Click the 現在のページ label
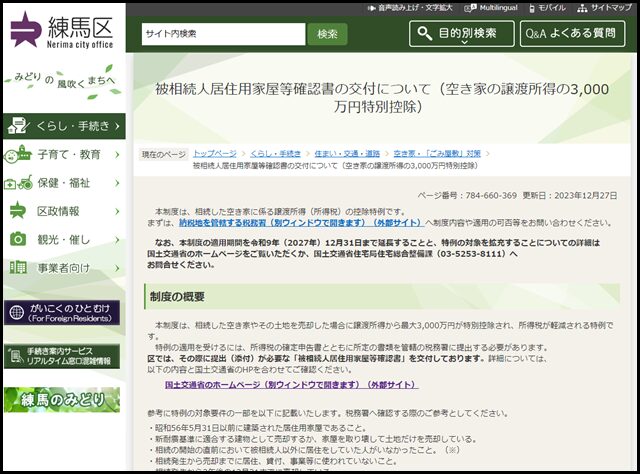Viewport: 640px width, 474px height. click(x=163, y=154)
